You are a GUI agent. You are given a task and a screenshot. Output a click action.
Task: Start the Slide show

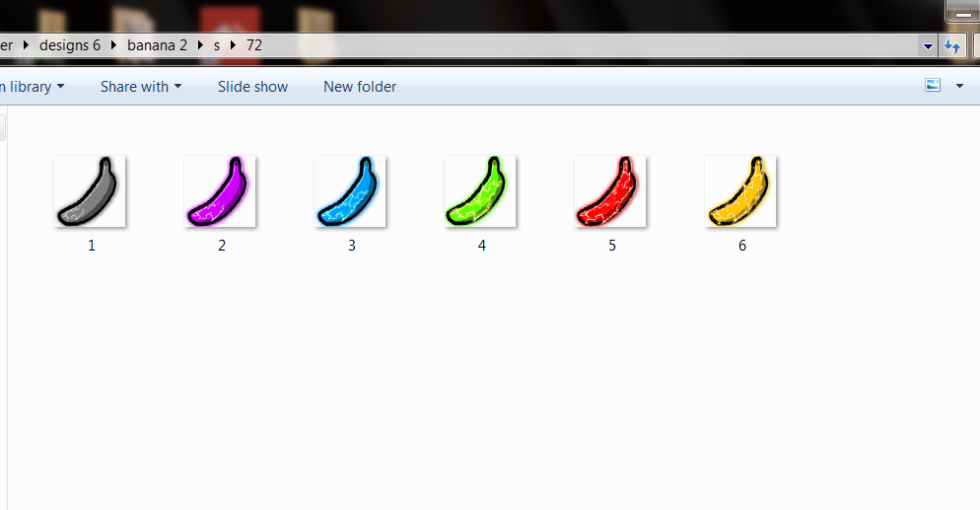click(x=252, y=87)
